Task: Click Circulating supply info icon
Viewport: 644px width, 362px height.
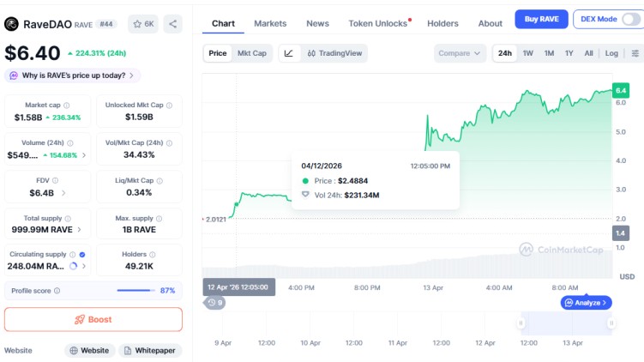Action: [73, 255]
